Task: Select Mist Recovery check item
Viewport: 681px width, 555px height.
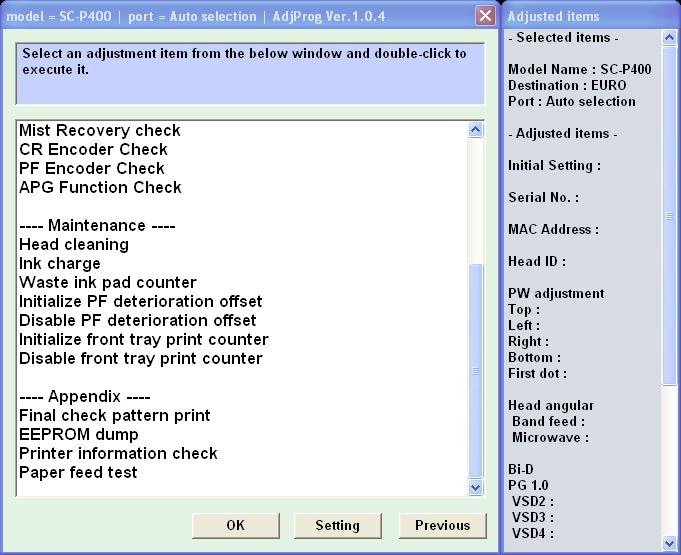Action: click(99, 130)
